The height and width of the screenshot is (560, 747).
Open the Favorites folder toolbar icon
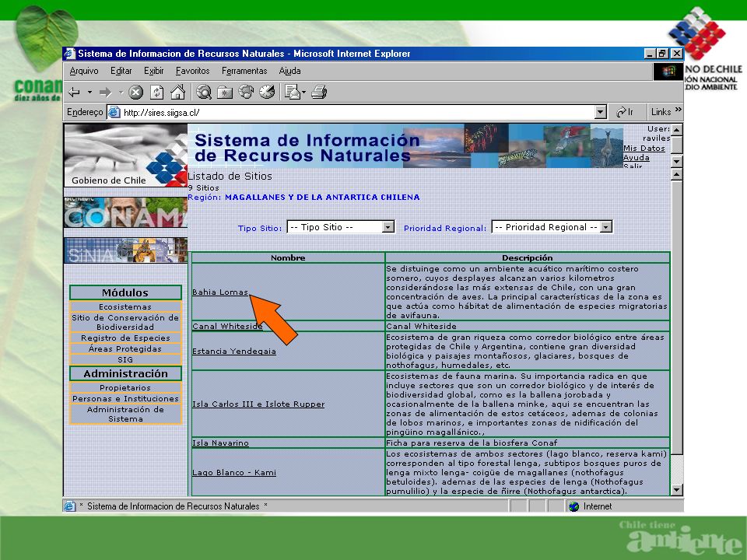[x=225, y=92]
